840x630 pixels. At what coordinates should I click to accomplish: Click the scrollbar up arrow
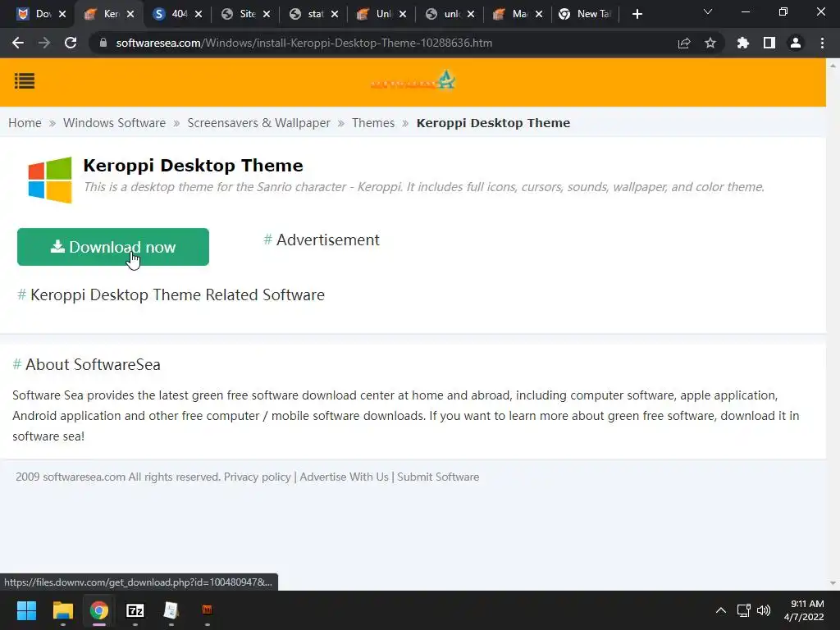tap(833, 65)
